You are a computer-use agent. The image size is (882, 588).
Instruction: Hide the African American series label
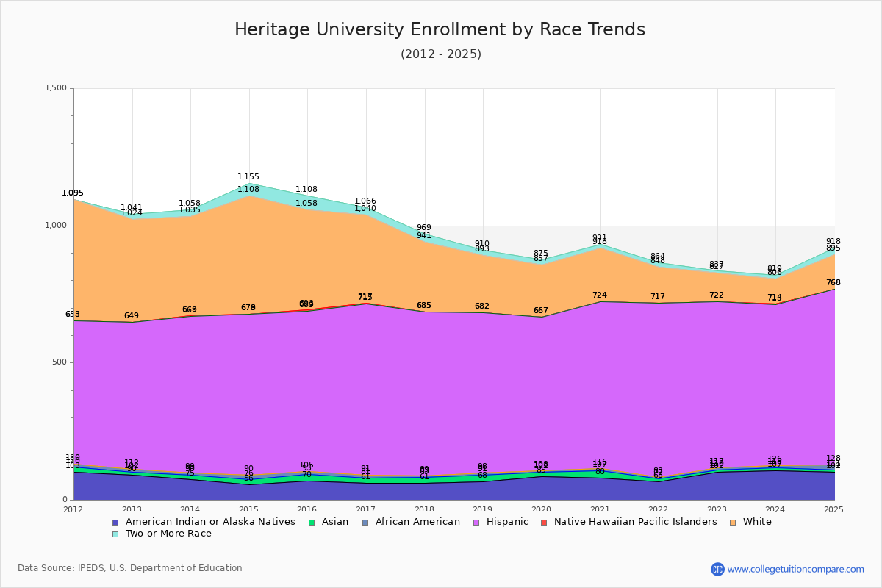coord(417,522)
